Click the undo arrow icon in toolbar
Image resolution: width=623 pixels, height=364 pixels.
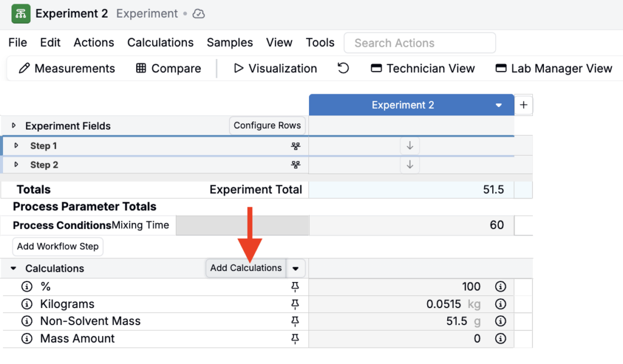click(343, 68)
